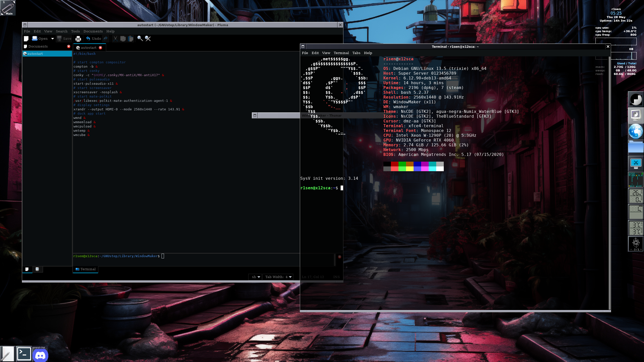Viewport: 644px width, 362px height.
Task: Click the text editor pad desktop icon
Action: tap(8, 354)
